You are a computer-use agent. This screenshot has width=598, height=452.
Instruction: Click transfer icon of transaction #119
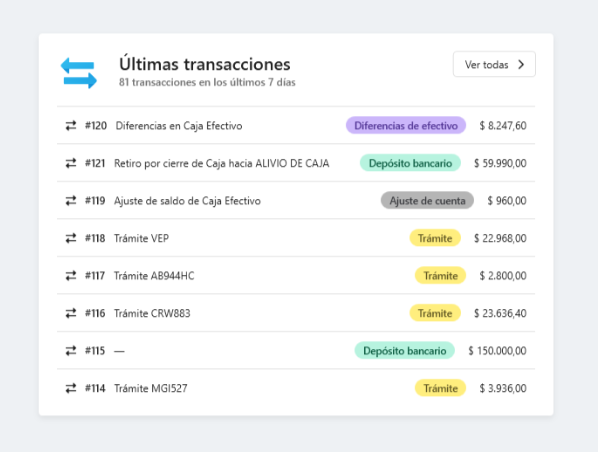(71, 201)
